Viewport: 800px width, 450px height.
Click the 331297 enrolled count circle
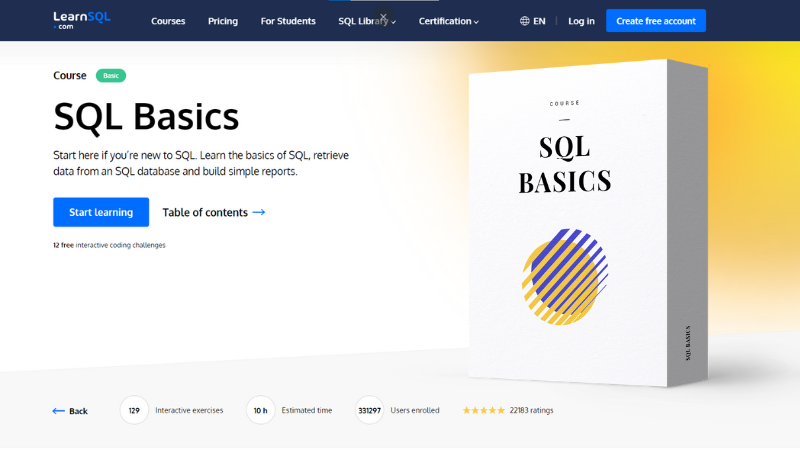coord(369,410)
